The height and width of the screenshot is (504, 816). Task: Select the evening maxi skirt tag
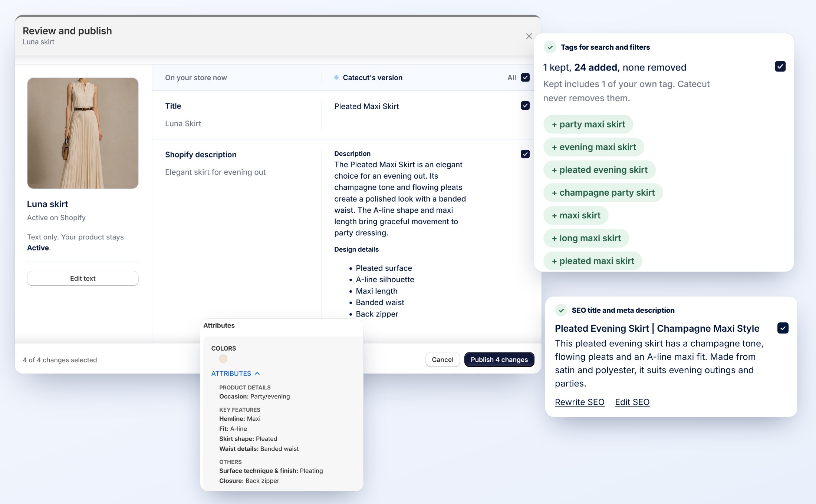[x=594, y=147]
